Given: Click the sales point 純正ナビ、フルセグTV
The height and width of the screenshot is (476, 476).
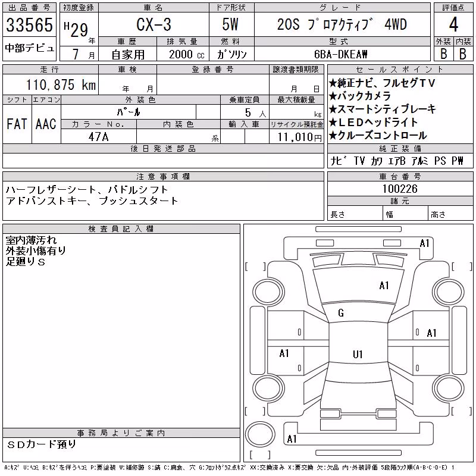Looking at the screenshot, I should 382,83.
